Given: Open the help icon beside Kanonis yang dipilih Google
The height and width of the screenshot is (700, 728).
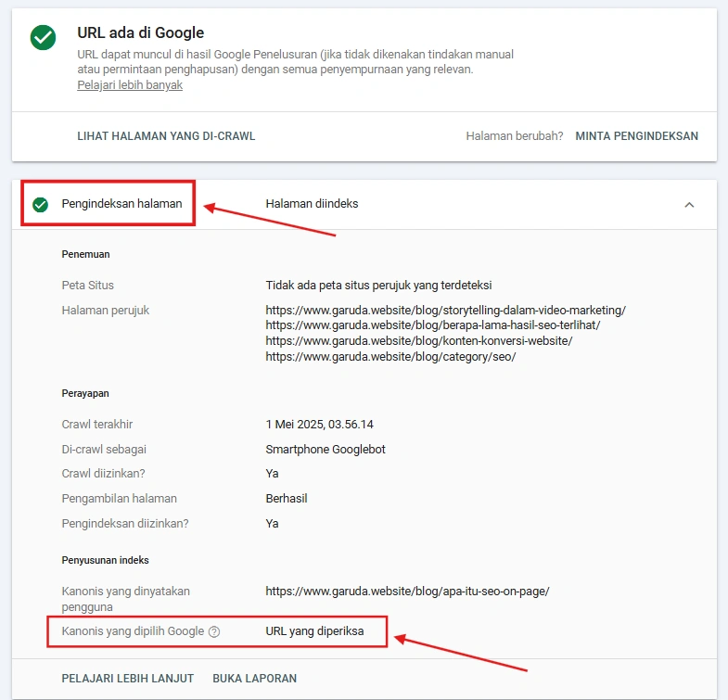Looking at the screenshot, I should [214, 631].
